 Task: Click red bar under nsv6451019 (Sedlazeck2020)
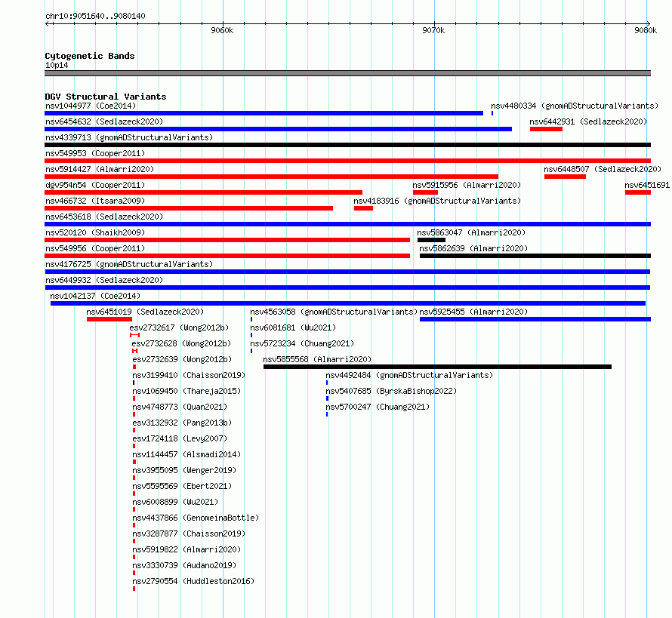click(109, 319)
